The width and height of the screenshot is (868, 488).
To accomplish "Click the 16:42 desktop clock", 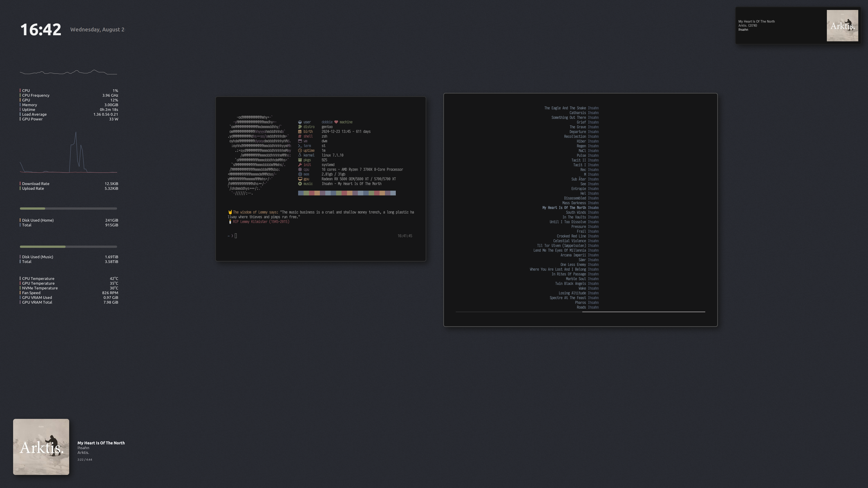I will 41,30.
